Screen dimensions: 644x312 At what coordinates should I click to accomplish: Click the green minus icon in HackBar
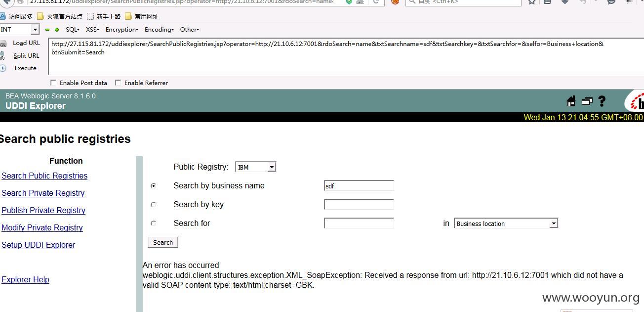coord(47,30)
